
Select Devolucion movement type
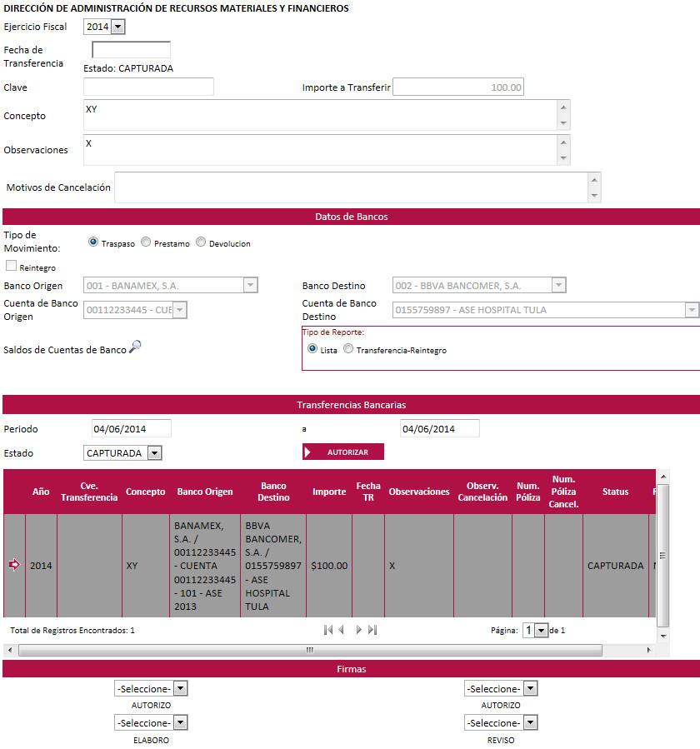201,242
